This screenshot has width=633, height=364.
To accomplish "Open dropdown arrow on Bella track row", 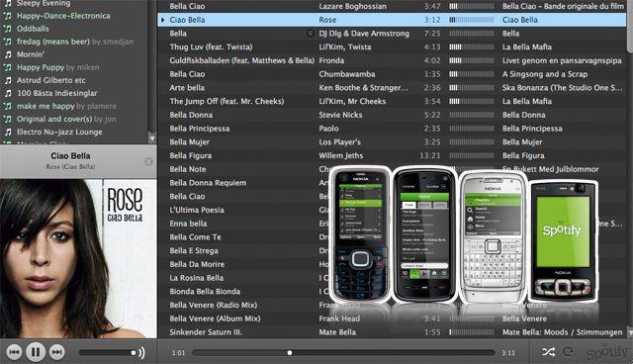I will pos(310,34).
